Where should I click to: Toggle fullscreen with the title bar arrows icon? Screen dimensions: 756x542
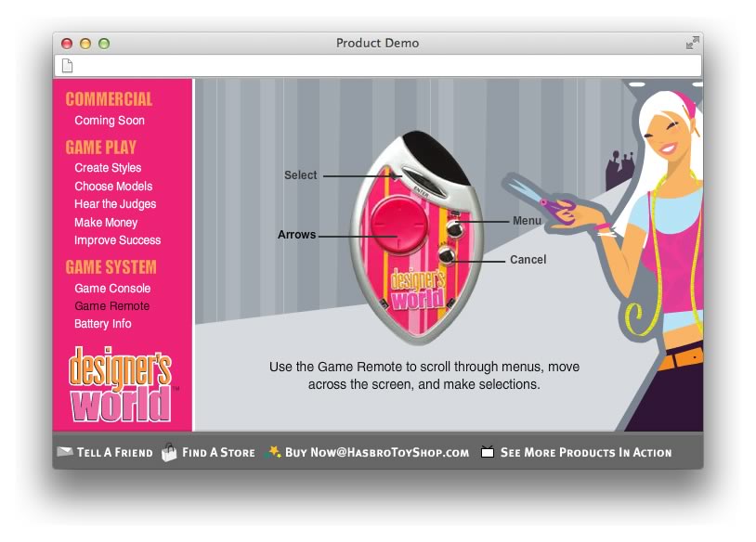click(x=692, y=43)
